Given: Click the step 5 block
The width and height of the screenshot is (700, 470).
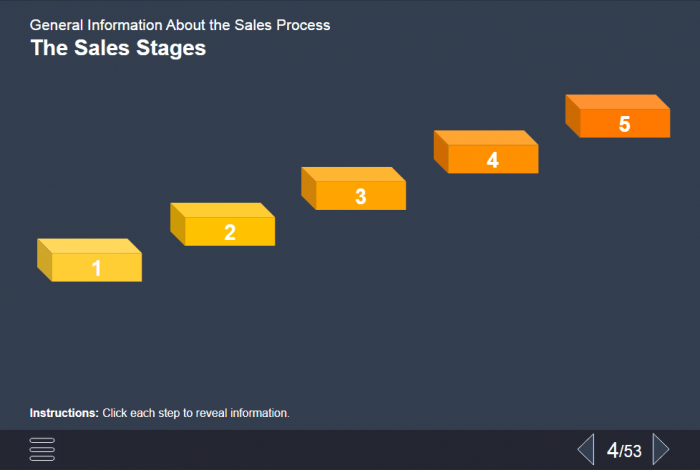Looking at the screenshot, I should pos(618,118).
